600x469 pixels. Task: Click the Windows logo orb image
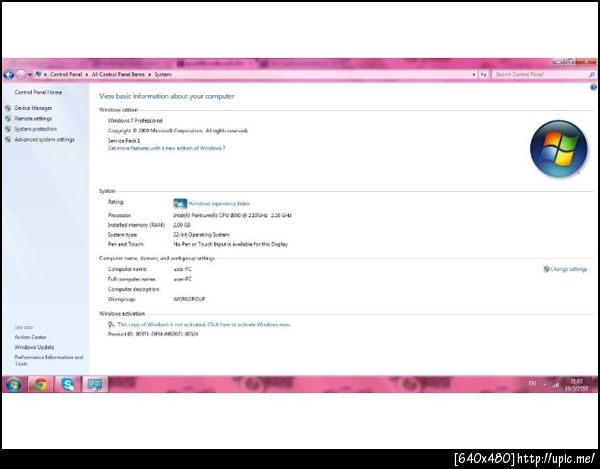point(559,148)
